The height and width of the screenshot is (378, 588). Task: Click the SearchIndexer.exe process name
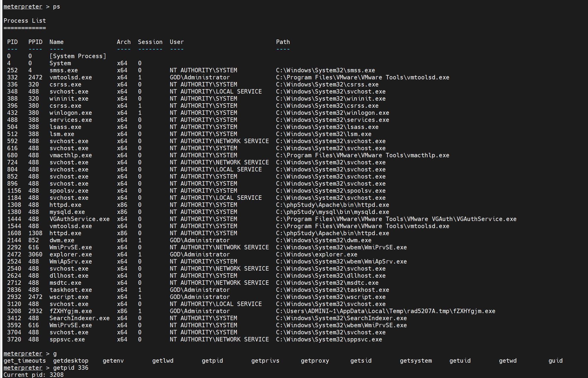point(79,318)
